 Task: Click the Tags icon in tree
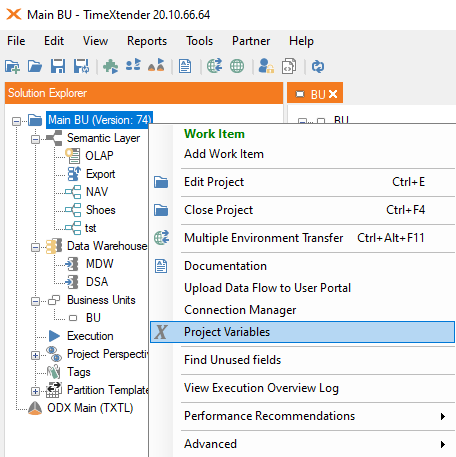[53, 372]
